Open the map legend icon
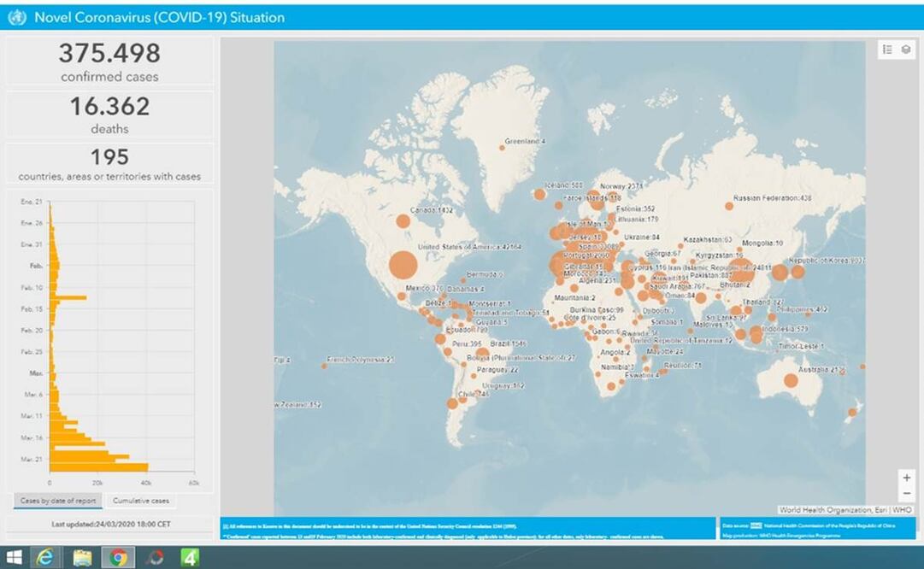This screenshot has width=924, height=569. [886, 49]
